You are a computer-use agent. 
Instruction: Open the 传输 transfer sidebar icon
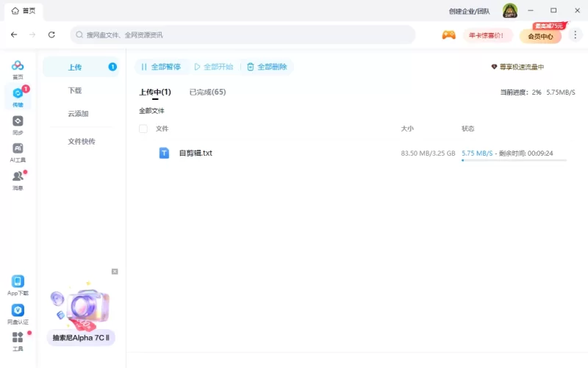[18, 97]
